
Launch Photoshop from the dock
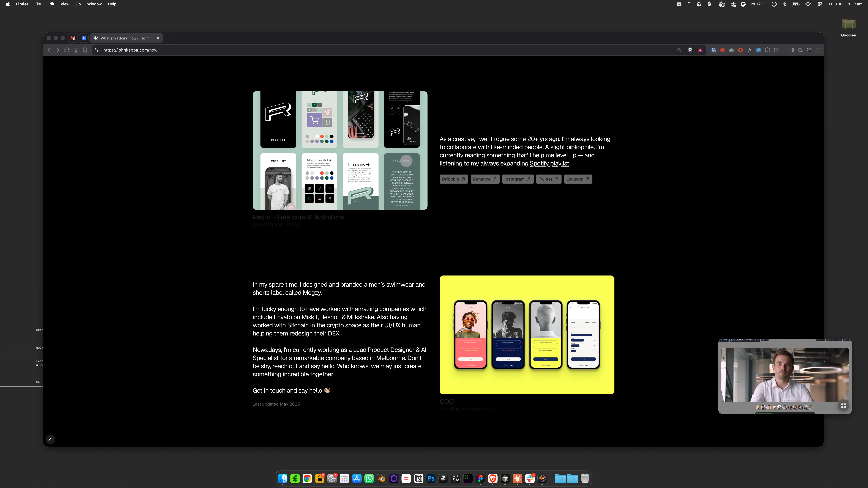point(431,479)
